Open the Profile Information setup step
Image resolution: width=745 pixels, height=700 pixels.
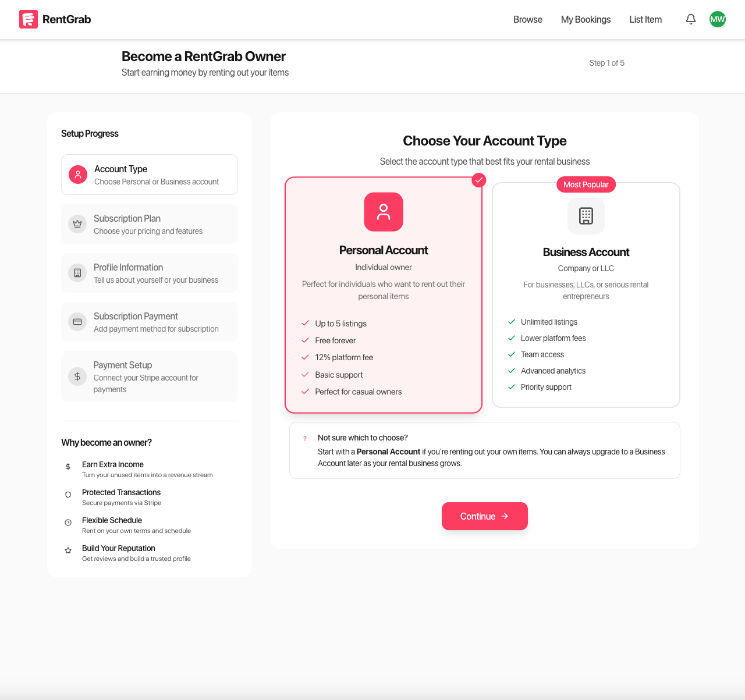(150, 273)
